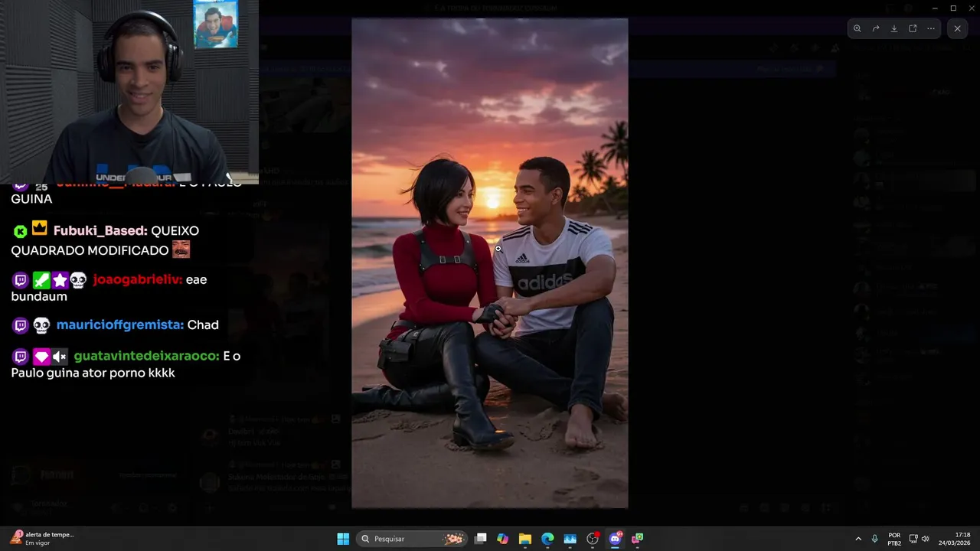Open the browser icon with red badge
Screen dimensions: 980x551
coord(593,539)
